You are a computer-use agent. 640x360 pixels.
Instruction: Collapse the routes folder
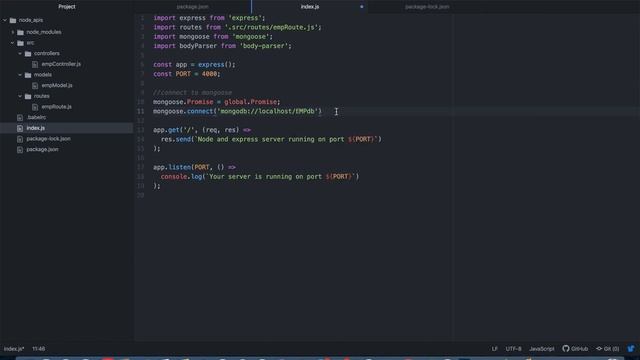(x=20, y=96)
